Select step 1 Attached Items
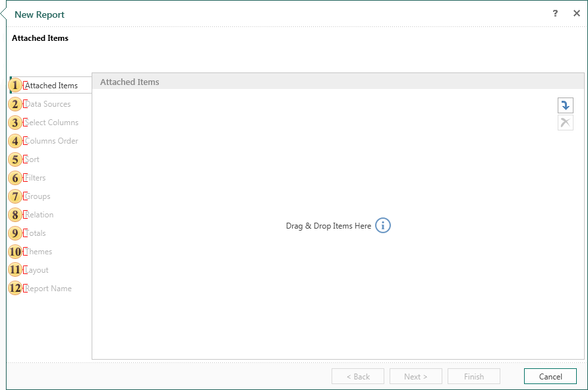 [51, 86]
